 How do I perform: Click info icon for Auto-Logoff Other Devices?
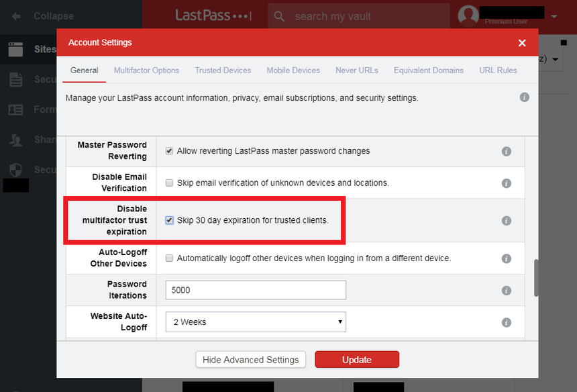pos(507,258)
